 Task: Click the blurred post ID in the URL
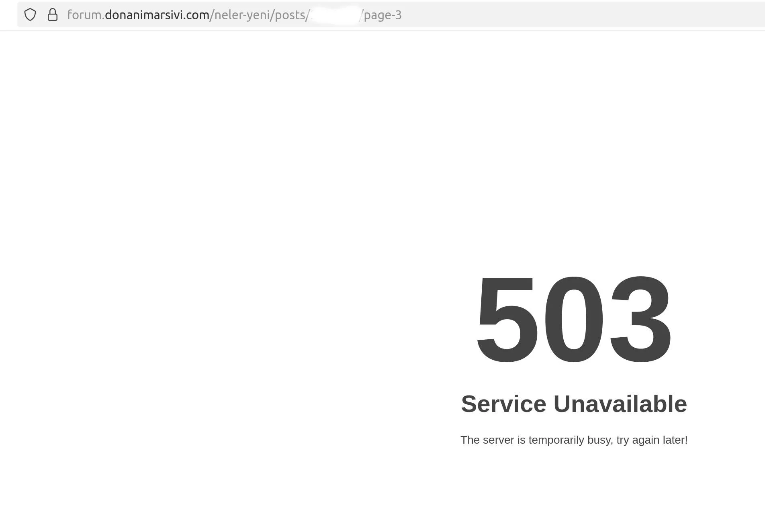[334, 15]
